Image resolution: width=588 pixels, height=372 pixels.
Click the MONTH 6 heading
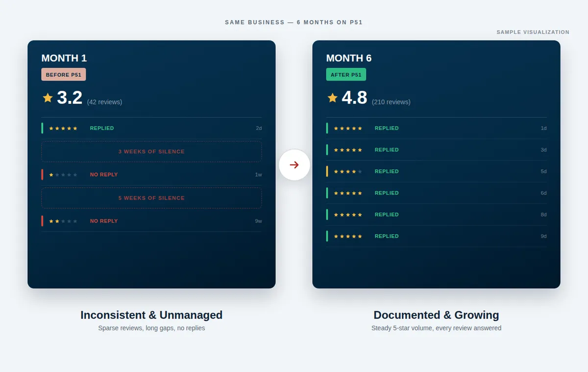coord(349,58)
